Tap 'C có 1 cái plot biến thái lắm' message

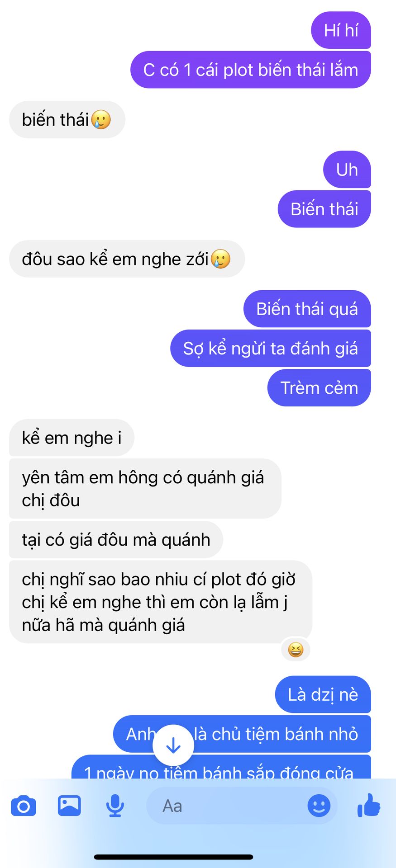(x=251, y=70)
